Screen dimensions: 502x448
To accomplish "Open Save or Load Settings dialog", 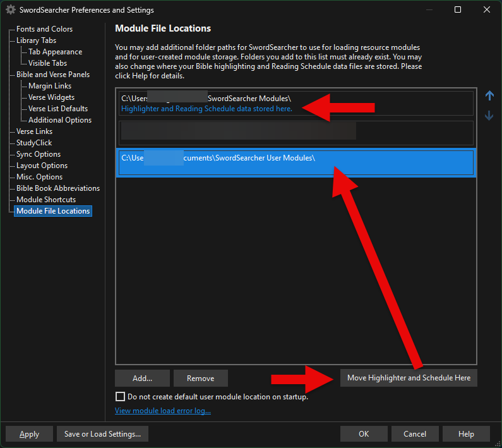I will 102,434.
